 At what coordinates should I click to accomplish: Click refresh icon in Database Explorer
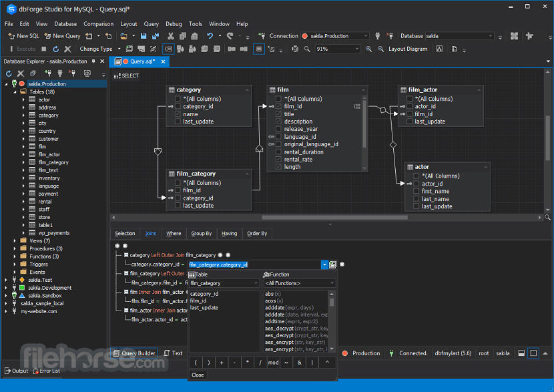coord(9,73)
